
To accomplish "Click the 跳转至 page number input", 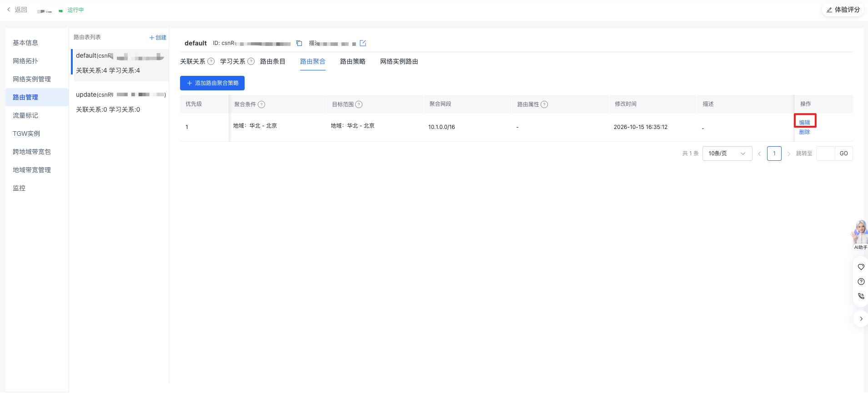I will tap(825, 153).
